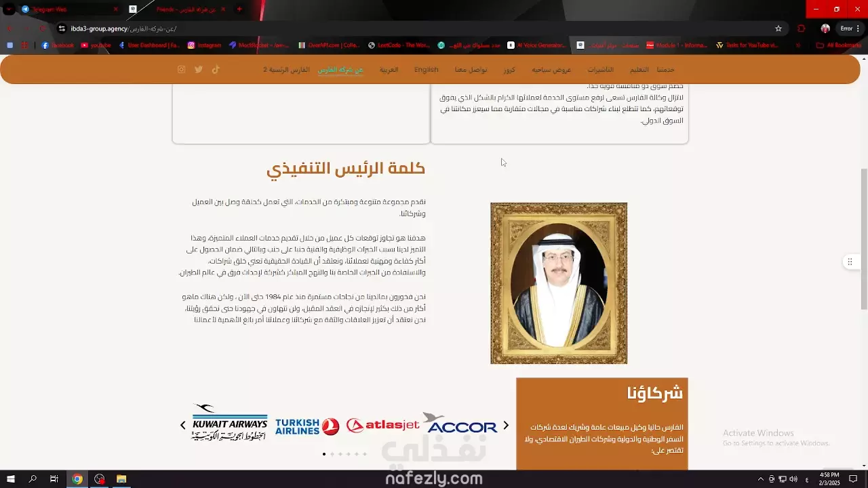Close the Telegram Web tab

tap(115, 9)
